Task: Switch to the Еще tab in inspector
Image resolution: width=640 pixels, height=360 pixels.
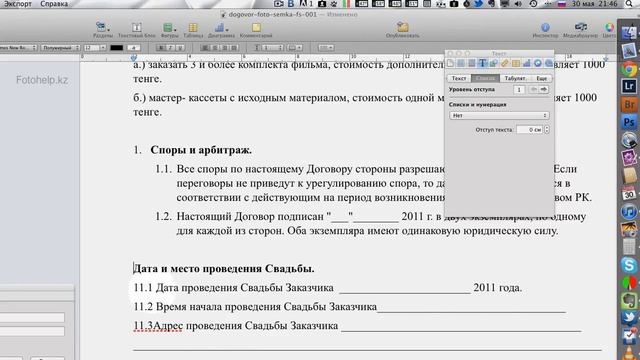Action: coord(541,78)
